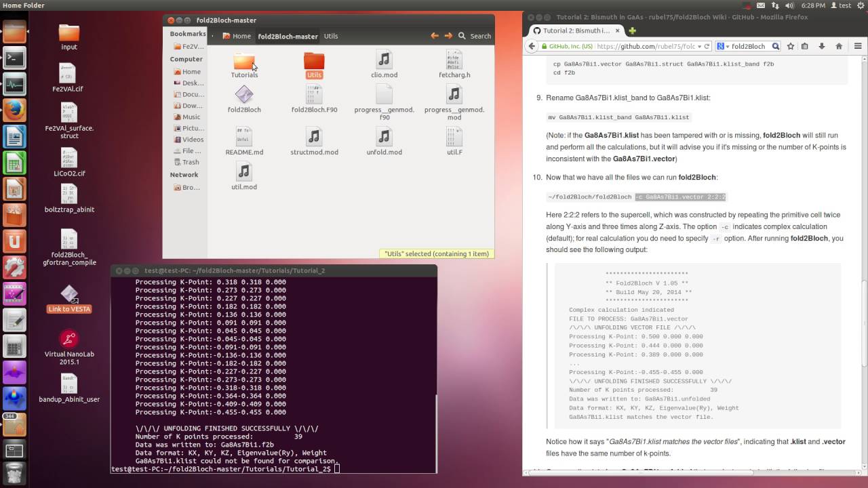Image resolution: width=868 pixels, height=488 pixels.
Task: Open the Fe2V... bookmark in sidebar
Action: [x=188, y=47]
